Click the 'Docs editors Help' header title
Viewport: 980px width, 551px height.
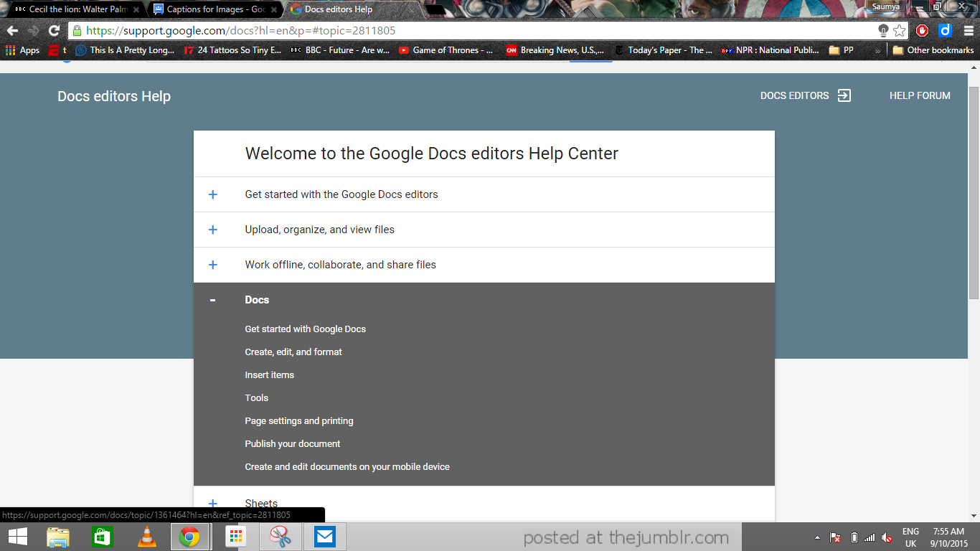[x=114, y=96]
